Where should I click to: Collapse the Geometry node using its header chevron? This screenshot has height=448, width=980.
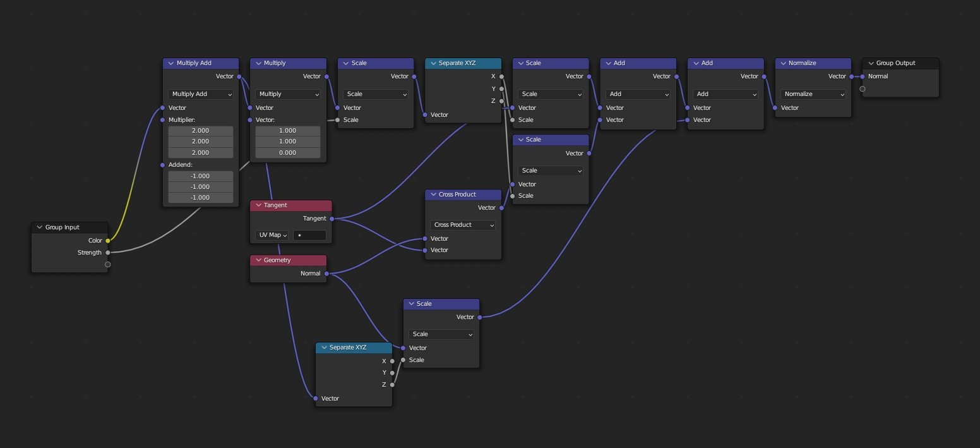tap(258, 260)
